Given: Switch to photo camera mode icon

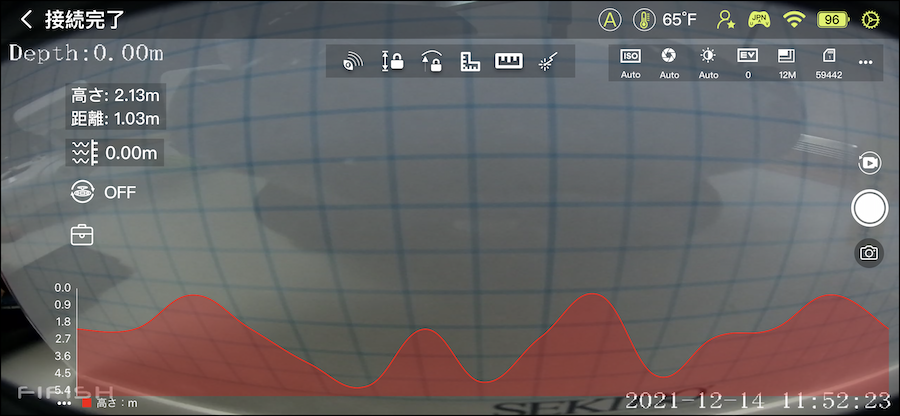Looking at the screenshot, I should pos(869,253).
